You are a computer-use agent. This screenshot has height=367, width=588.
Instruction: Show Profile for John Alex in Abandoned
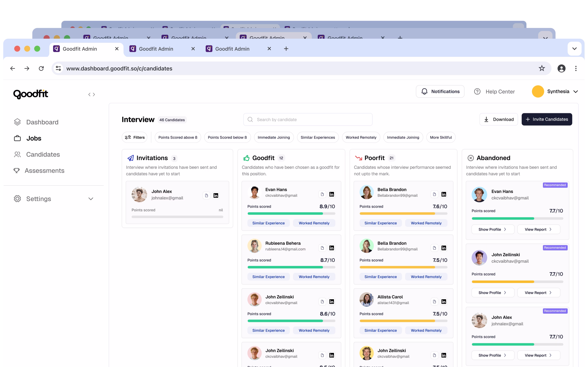pos(493,355)
